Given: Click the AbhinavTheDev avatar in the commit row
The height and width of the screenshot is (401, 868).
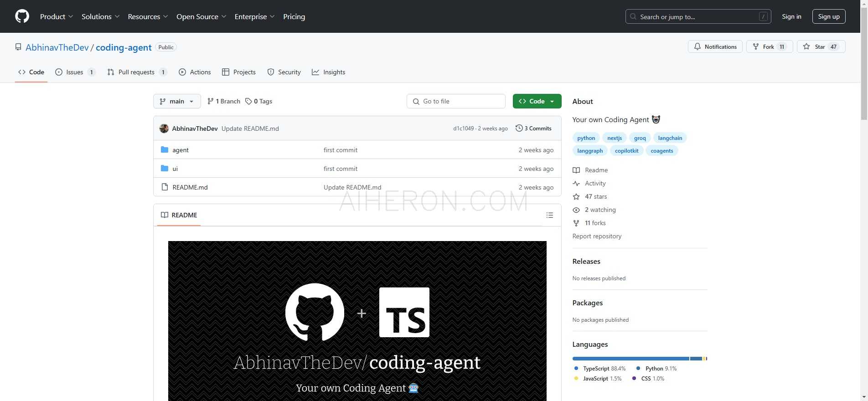Looking at the screenshot, I should click(164, 129).
